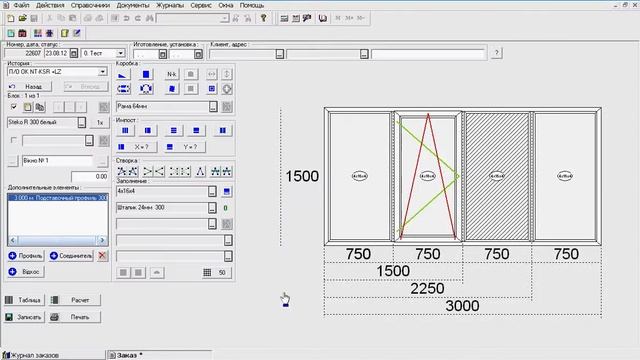Select the Подставочный профиль list row

point(58,198)
